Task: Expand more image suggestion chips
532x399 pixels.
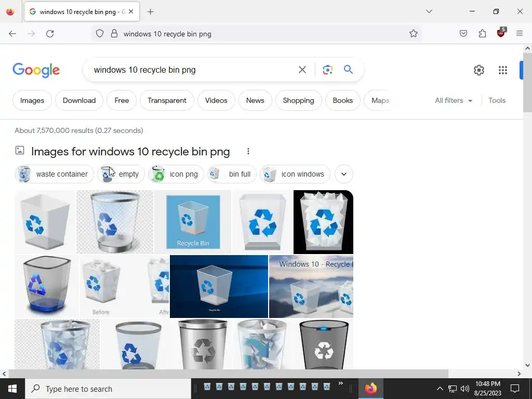Action: pyautogui.click(x=344, y=174)
